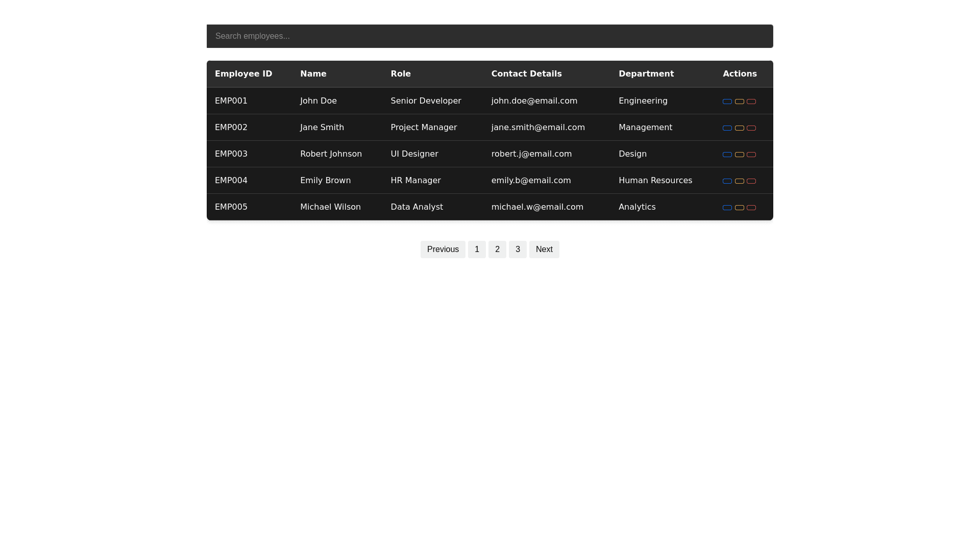Click the Department column header

tap(646, 74)
